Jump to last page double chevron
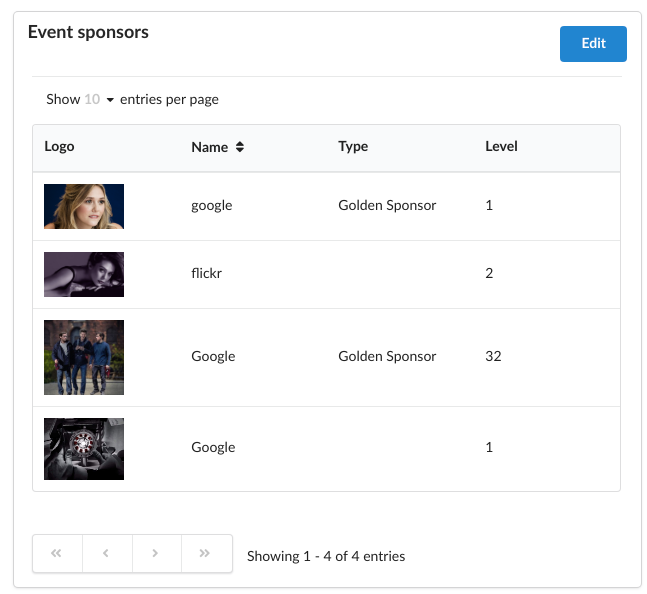Screen dimensions: 647x594 (206, 553)
